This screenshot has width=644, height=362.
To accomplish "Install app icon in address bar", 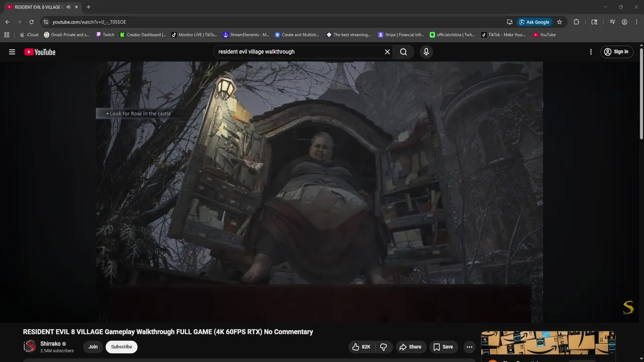I will pos(510,22).
